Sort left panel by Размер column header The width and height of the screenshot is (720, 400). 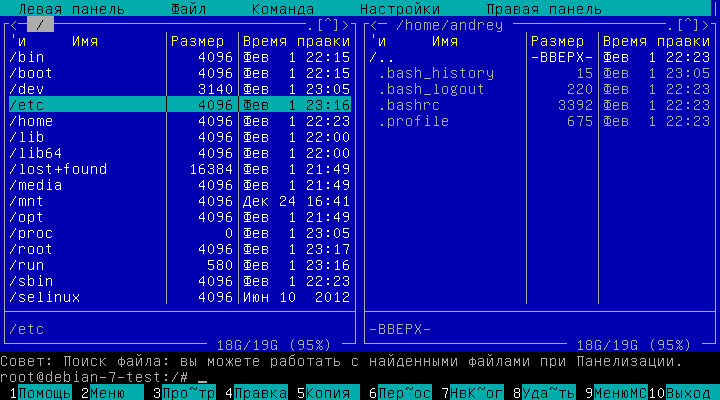(198, 41)
